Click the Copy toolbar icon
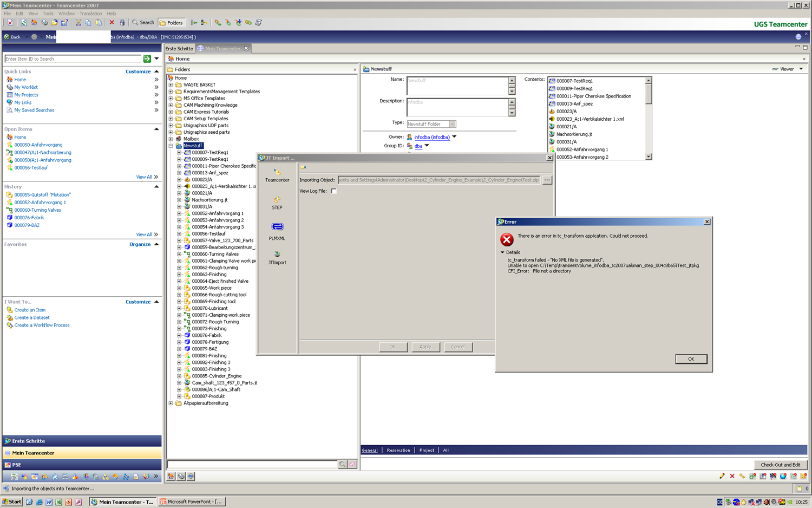This screenshot has height=508, width=812. tap(88, 23)
